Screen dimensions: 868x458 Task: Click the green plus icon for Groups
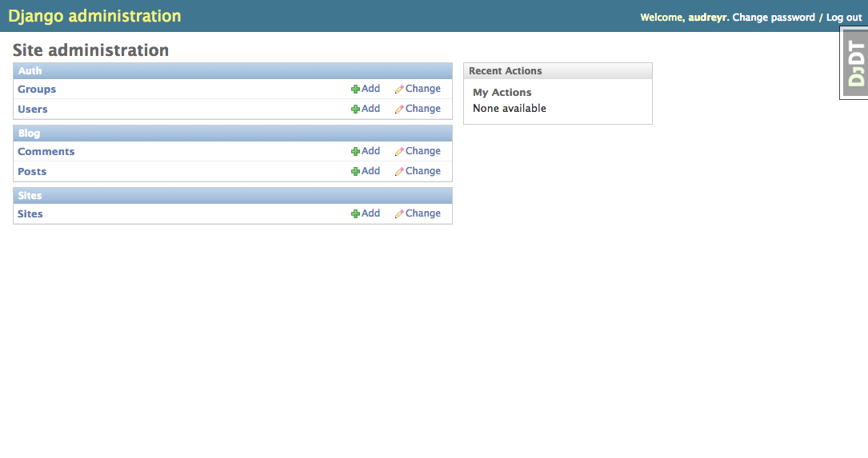[355, 90]
